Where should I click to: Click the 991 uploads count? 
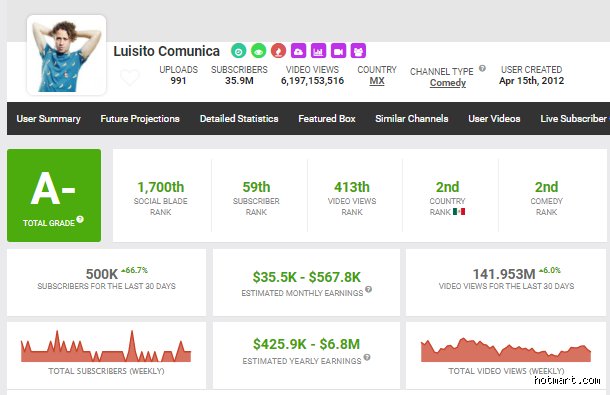click(x=178, y=81)
